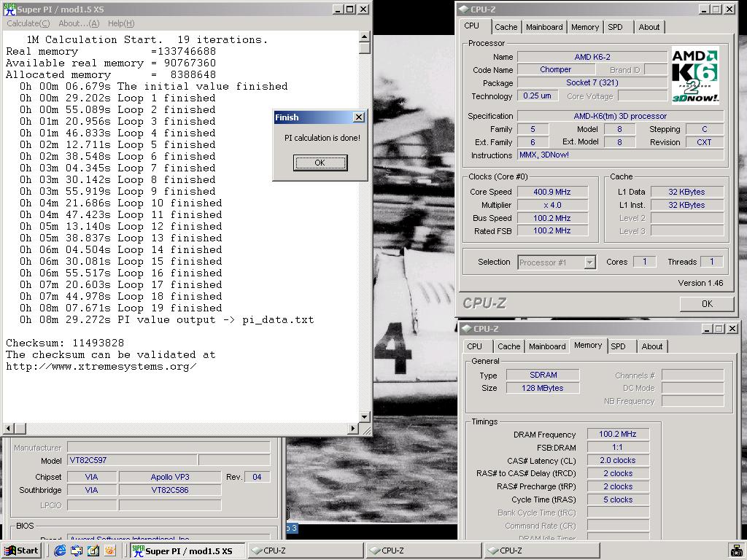Image resolution: width=747 pixels, height=560 pixels.
Task: Click Super PI horizontal scrollbar right arrow
Action: (x=353, y=429)
